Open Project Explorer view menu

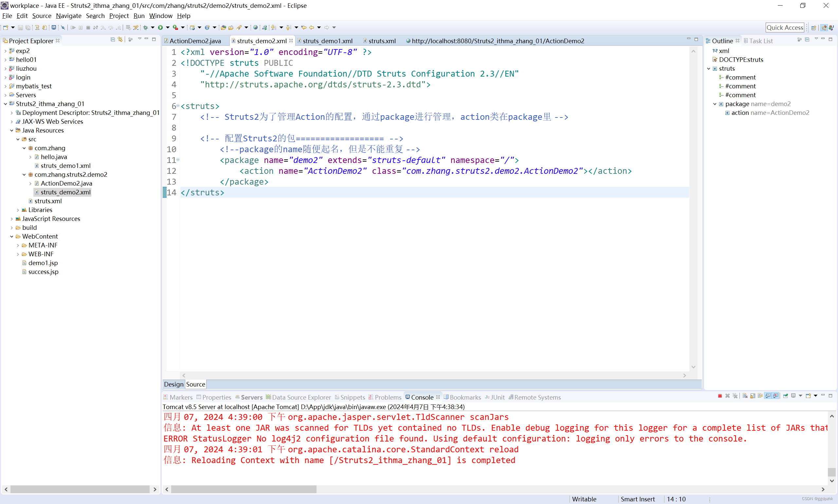139,39
